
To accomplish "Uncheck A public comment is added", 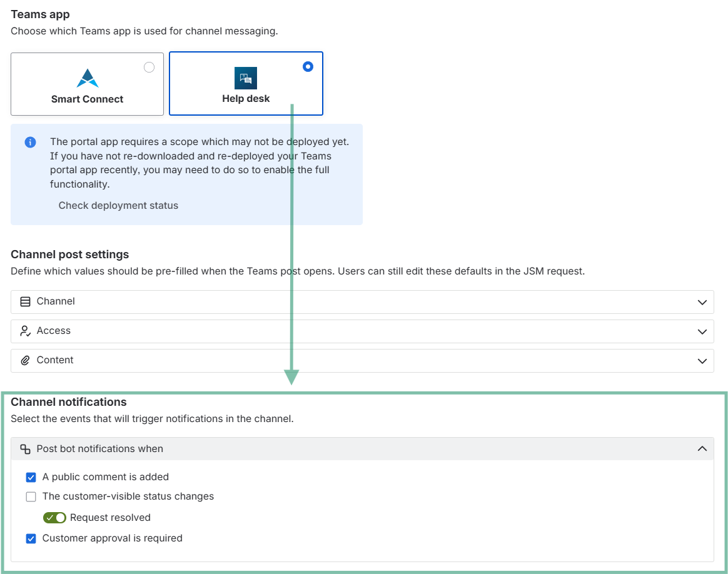I will tap(31, 477).
